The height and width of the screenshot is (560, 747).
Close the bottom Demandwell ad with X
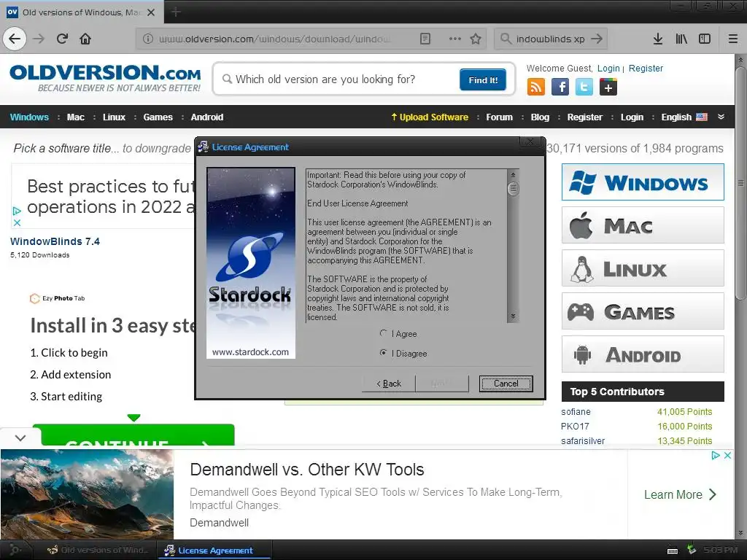click(x=727, y=455)
